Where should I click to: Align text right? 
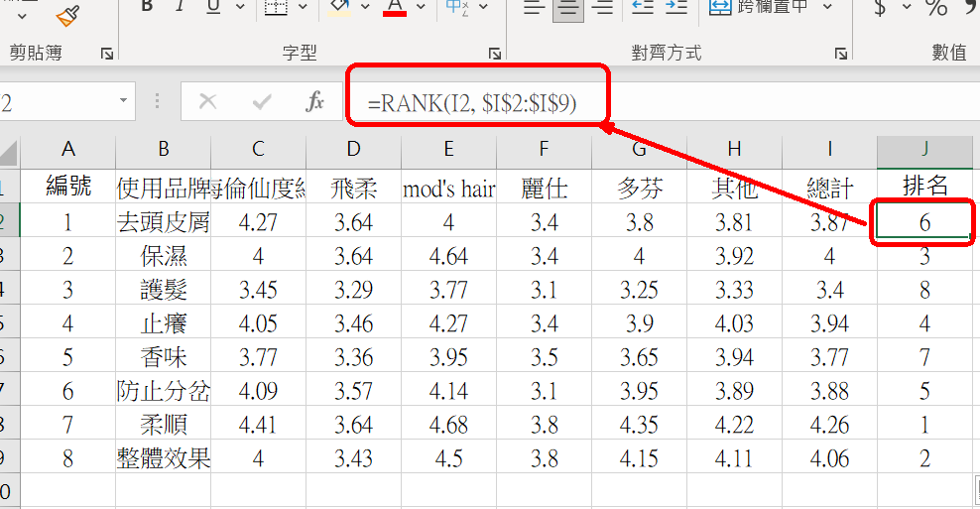coord(601,8)
